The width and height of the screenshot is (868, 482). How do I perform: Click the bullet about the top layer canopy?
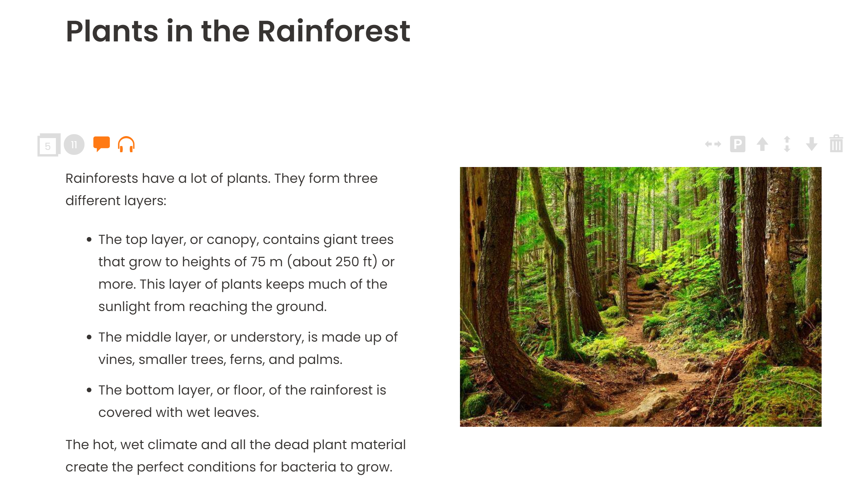(246, 273)
